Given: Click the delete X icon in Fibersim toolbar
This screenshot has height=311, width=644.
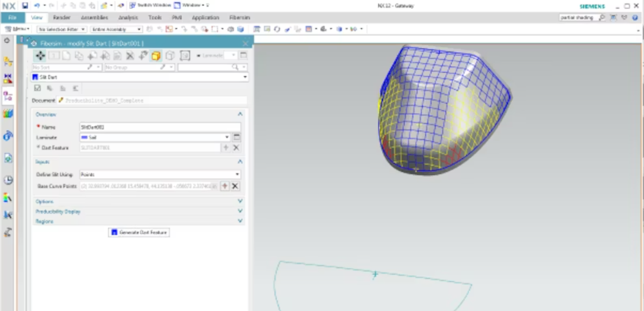Looking at the screenshot, I should (x=130, y=55).
